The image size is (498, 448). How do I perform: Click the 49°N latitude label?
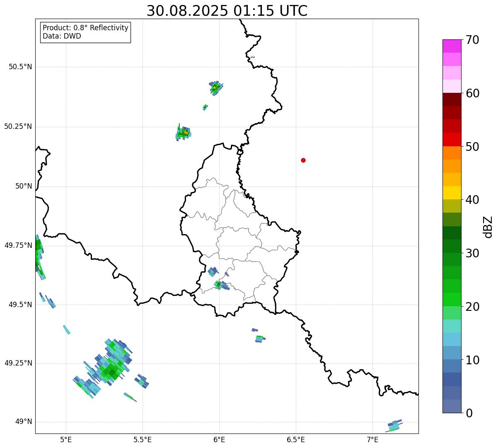click(x=24, y=421)
